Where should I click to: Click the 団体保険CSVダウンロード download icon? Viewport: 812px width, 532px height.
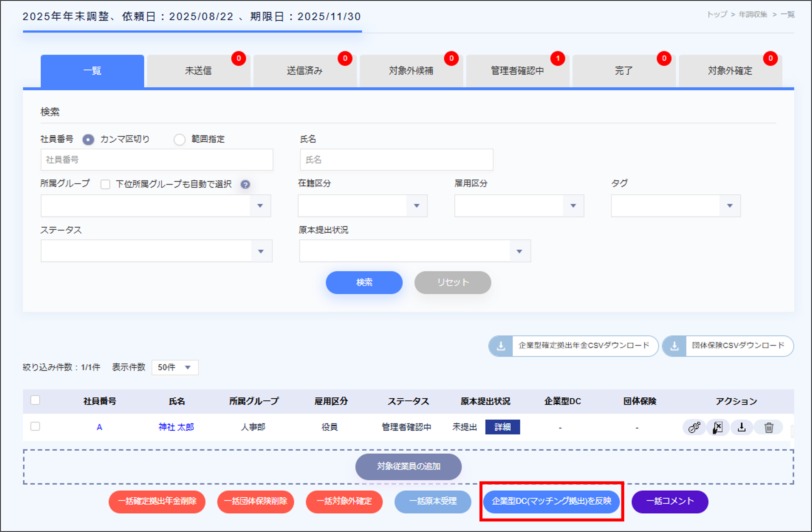tap(674, 346)
